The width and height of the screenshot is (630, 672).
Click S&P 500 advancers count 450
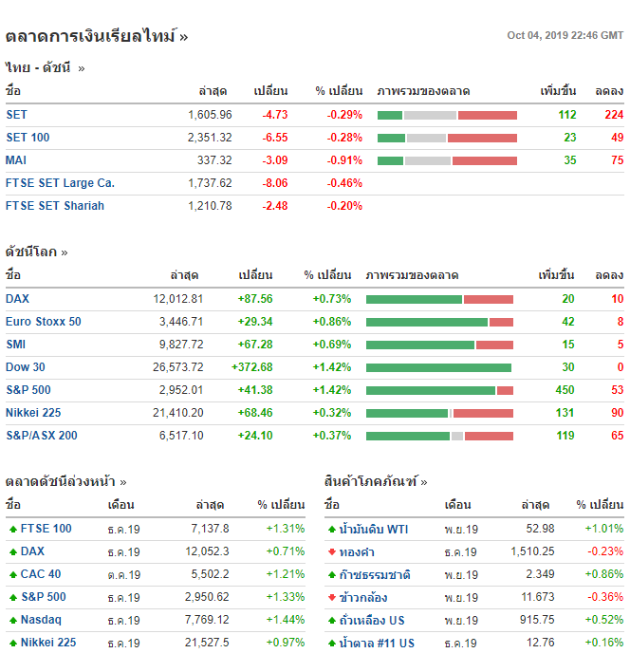click(x=565, y=389)
